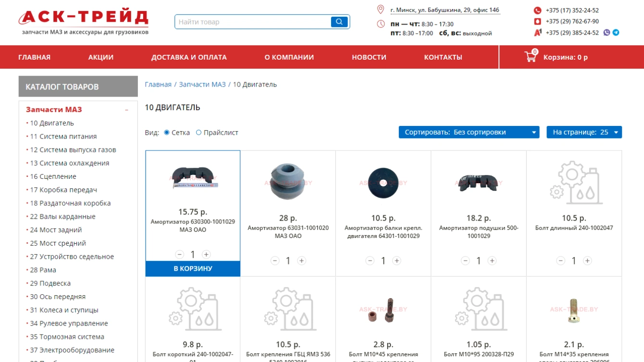Open the О КОМПАНИИ menu item
Image resolution: width=644 pixels, height=362 pixels.
(x=289, y=57)
